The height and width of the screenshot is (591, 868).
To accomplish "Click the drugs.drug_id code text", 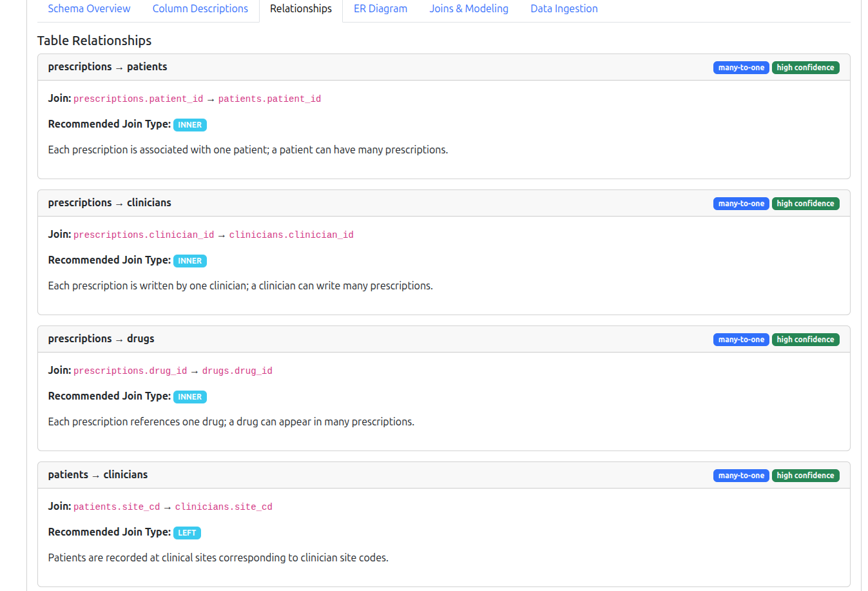I will [237, 371].
